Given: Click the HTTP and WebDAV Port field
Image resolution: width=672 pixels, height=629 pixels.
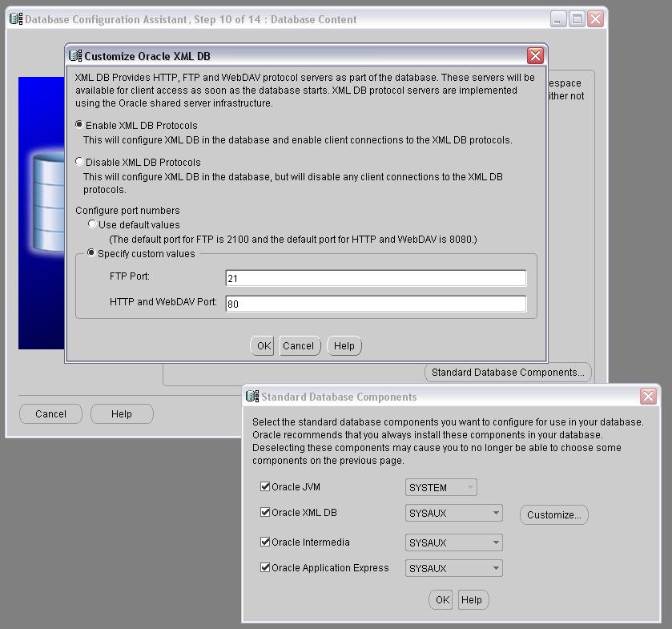Looking at the screenshot, I should [x=376, y=304].
